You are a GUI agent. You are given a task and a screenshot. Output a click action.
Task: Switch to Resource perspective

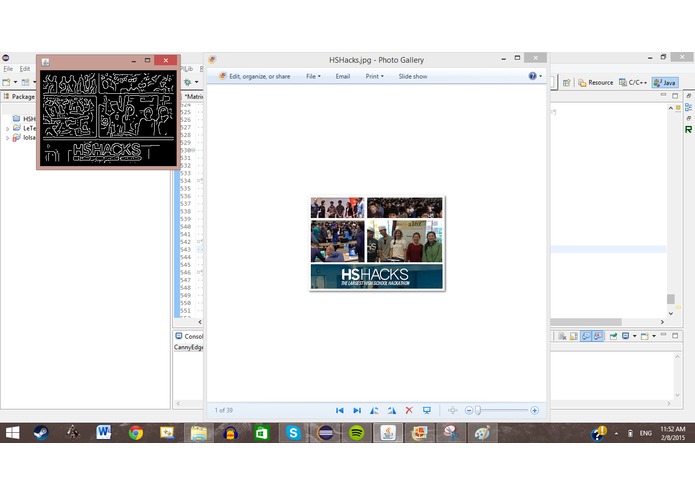tap(596, 83)
